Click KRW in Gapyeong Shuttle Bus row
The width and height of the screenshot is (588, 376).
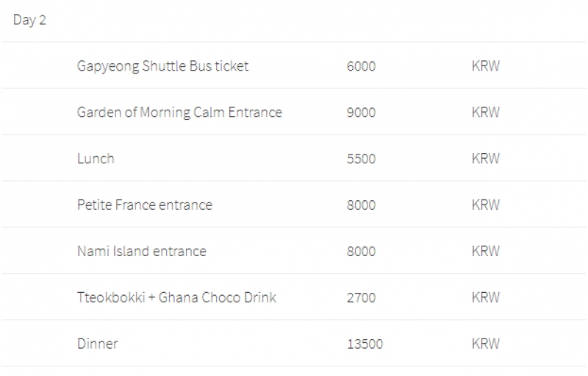pyautogui.click(x=486, y=66)
